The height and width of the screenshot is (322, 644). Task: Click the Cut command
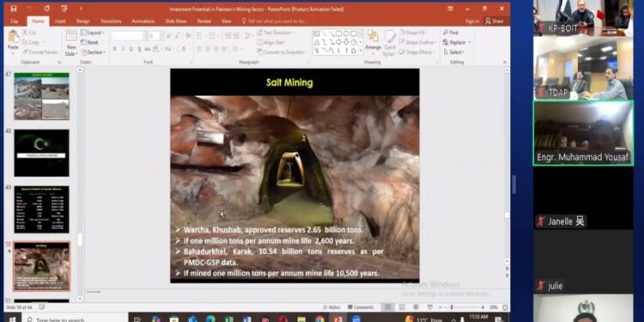pyautogui.click(x=28, y=33)
